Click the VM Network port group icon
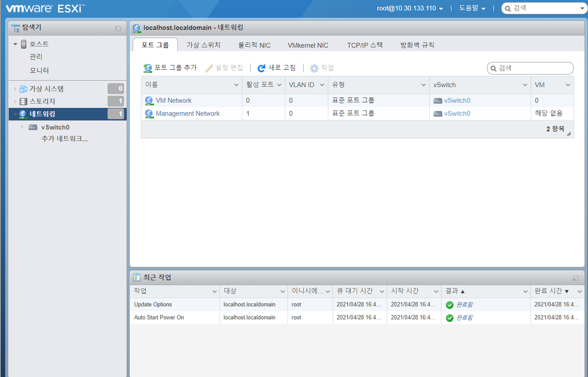 149,101
